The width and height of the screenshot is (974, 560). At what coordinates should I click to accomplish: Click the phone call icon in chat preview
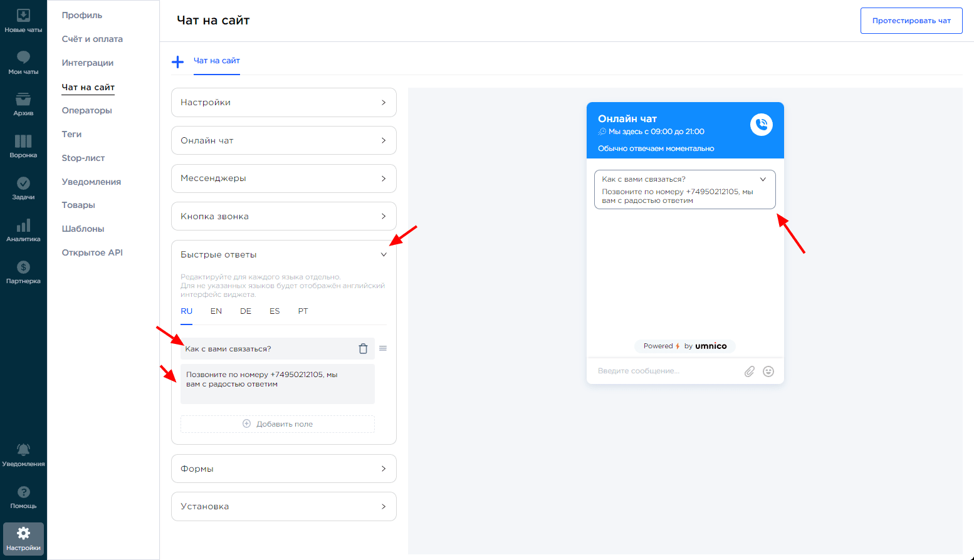click(x=761, y=125)
